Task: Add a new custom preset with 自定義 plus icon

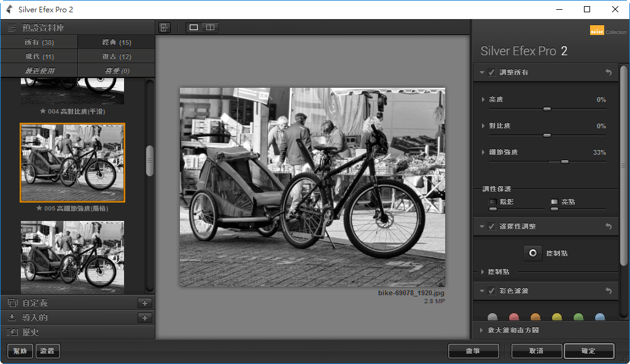Action: tap(145, 303)
